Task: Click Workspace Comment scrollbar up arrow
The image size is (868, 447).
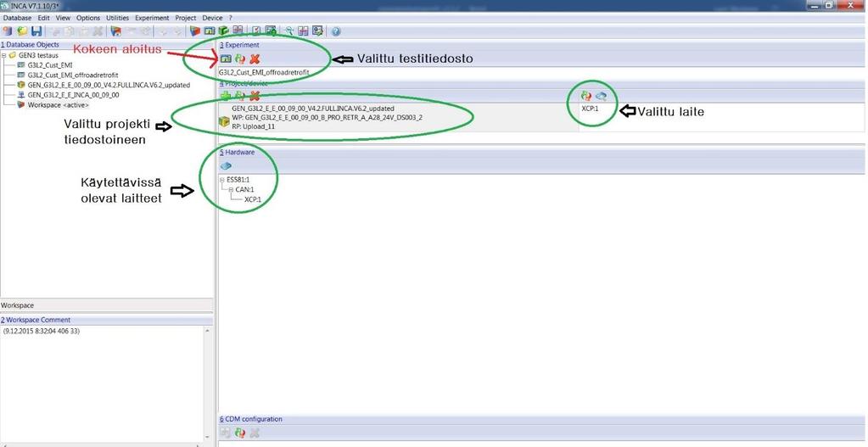Action: 208,331
